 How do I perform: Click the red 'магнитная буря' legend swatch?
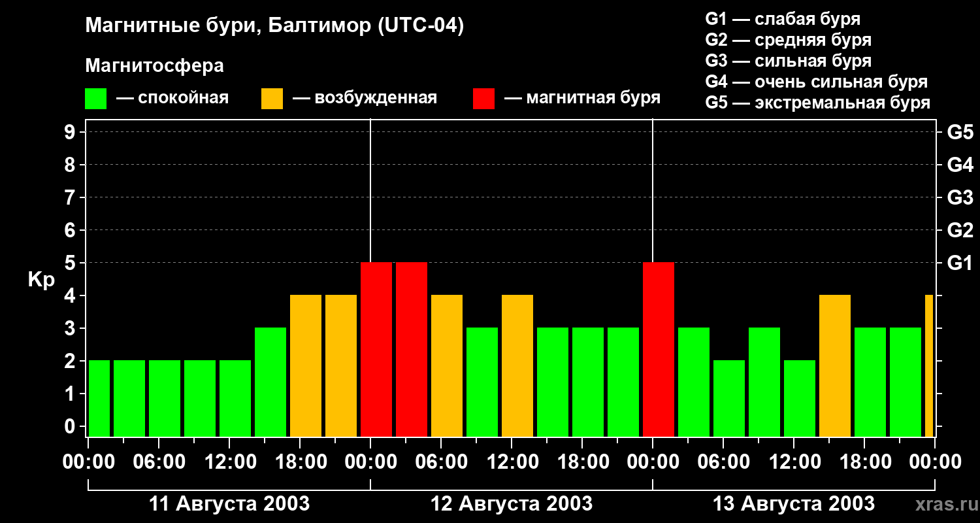pyautogui.click(x=483, y=99)
